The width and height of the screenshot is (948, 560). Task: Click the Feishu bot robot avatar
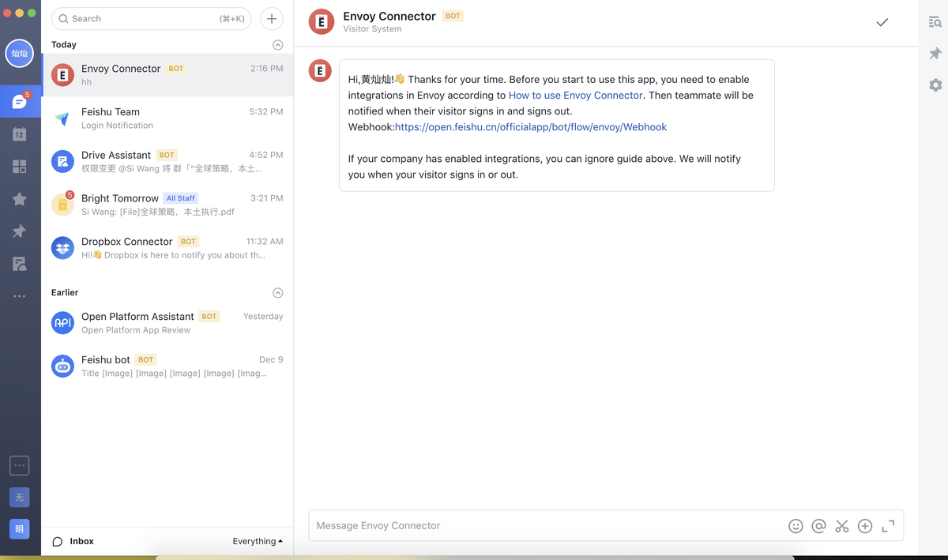tap(62, 366)
